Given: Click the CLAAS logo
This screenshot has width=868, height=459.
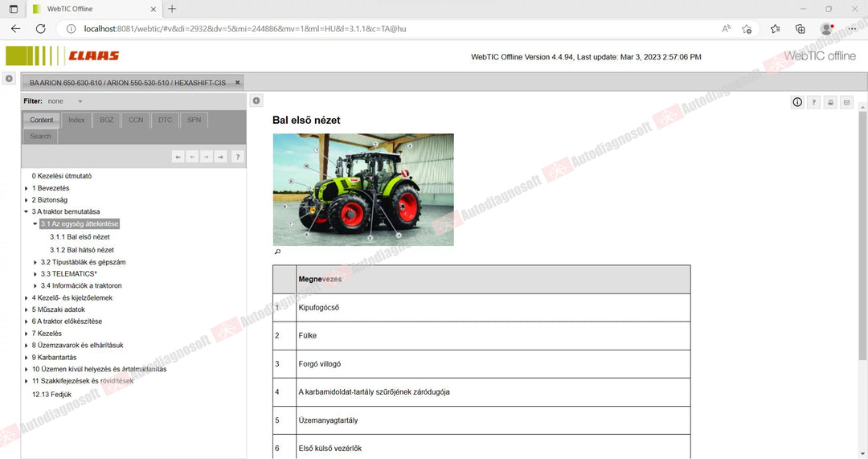Looking at the screenshot, I should tap(62, 56).
